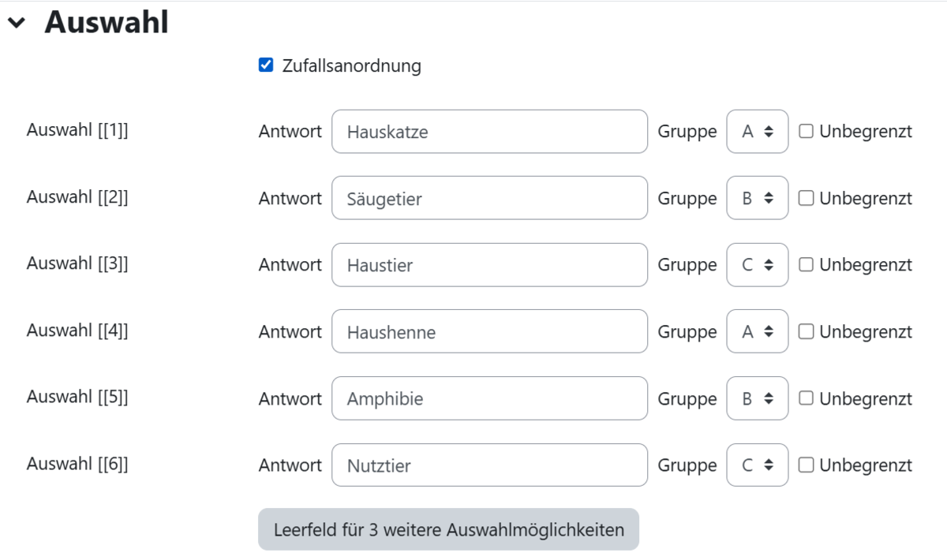This screenshot has height=560, width=947.
Task: Click the Amphibie answer field
Action: (x=489, y=398)
